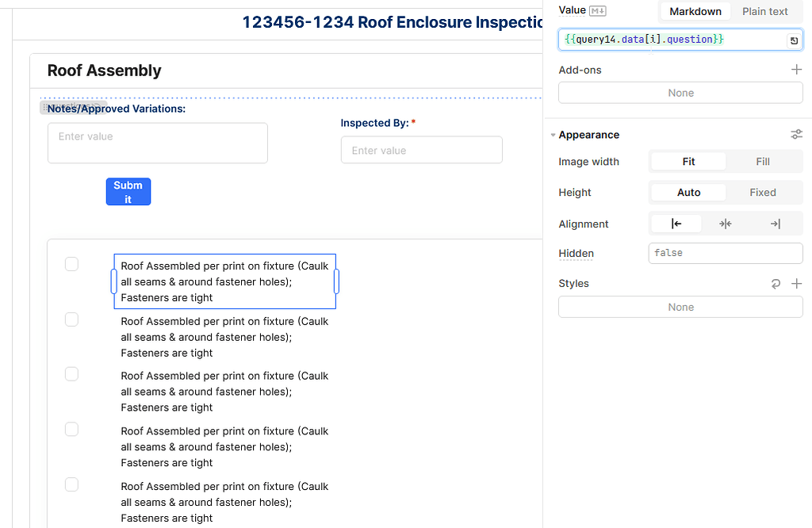Click the Submit it button
This screenshot has height=528, width=812.
point(128,192)
